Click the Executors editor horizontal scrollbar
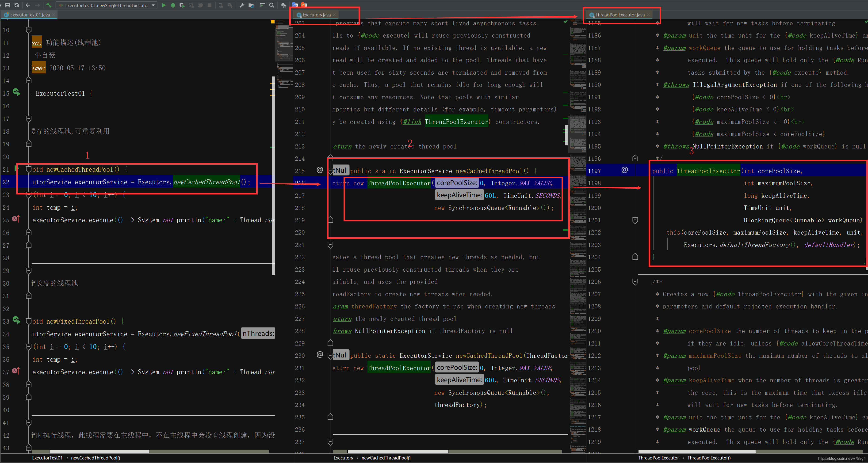The height and width of the screenshot is (463, 868). coord(398,452)
